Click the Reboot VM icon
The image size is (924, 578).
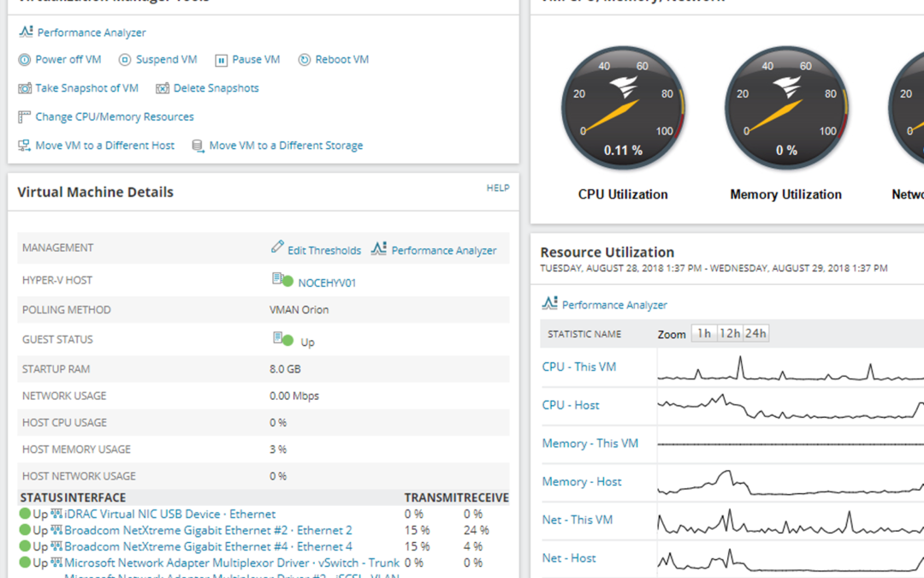tap(304, 60)
